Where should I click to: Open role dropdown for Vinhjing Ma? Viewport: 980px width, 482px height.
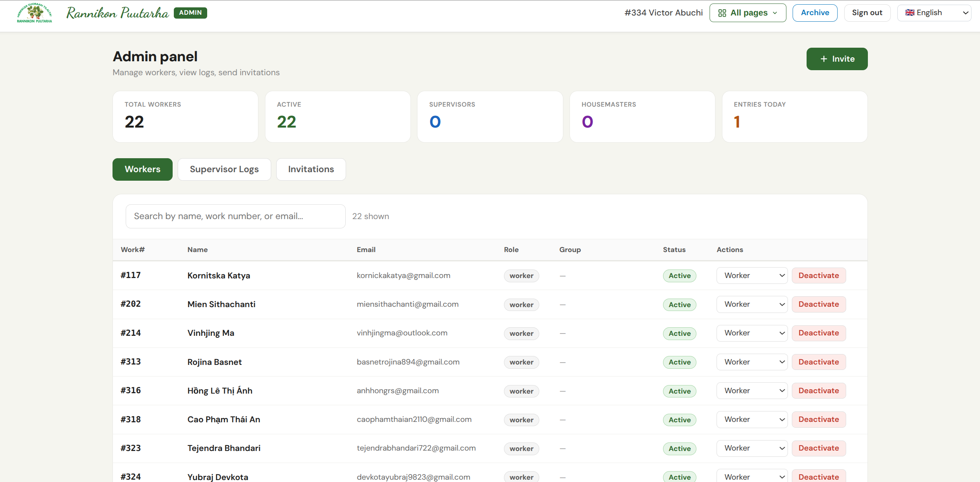(752, 333)
